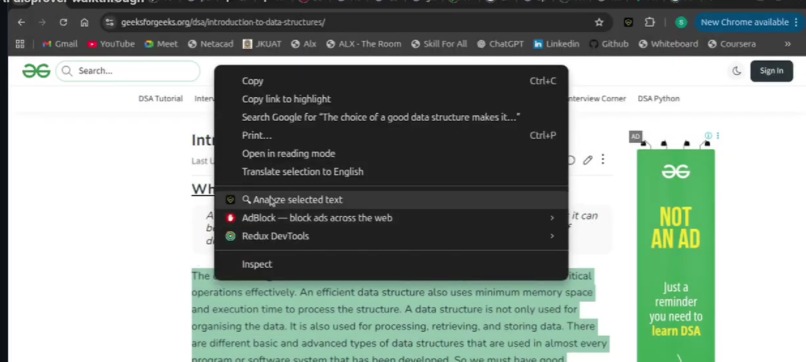The height and width of the screenshot is (362, 806).
Task: Open the browser home page icon
Action: click(x=84, y=23)
